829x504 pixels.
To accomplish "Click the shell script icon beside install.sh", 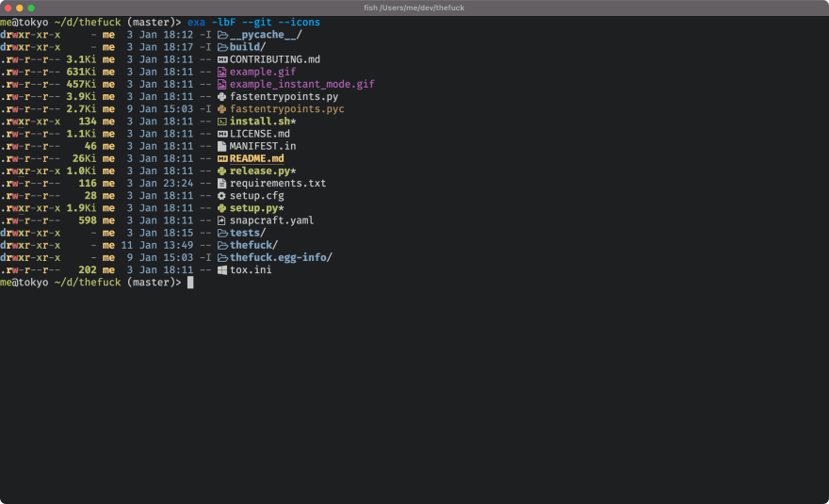I will [x=222, y=122].
